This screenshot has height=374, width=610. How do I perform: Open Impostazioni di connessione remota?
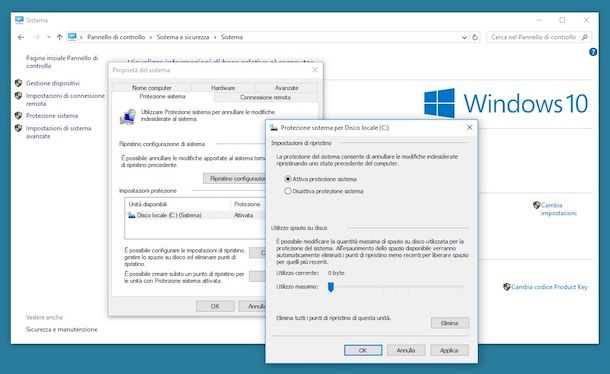65,100
